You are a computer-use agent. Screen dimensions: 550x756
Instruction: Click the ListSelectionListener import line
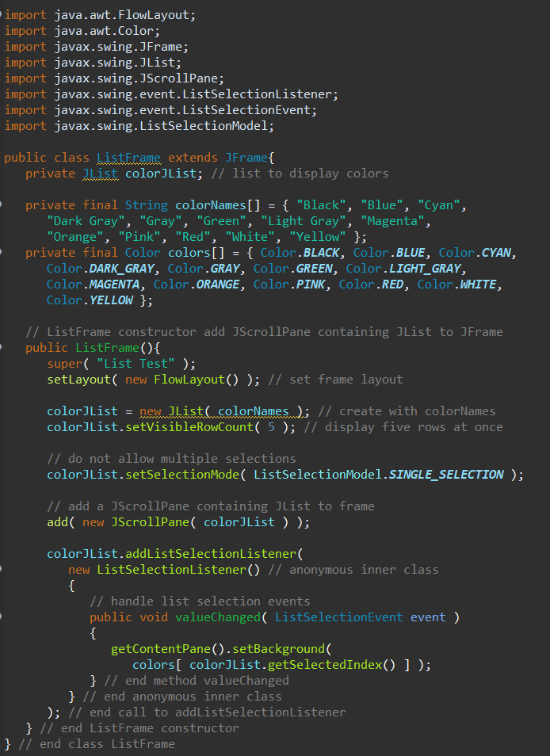click(171, 94)
